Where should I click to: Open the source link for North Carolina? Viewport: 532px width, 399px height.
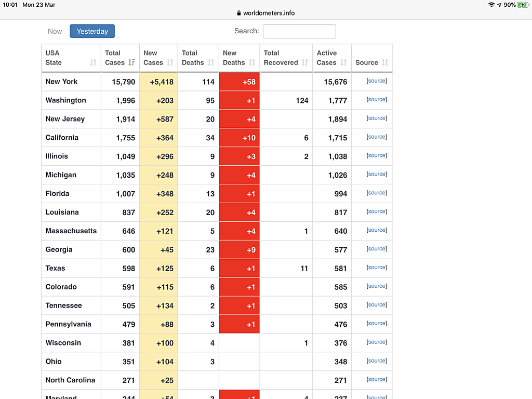[377, 379]
